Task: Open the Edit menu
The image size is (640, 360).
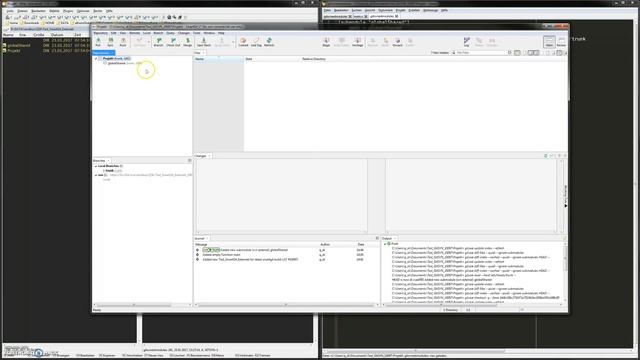Action: click(x=113, y=33)
